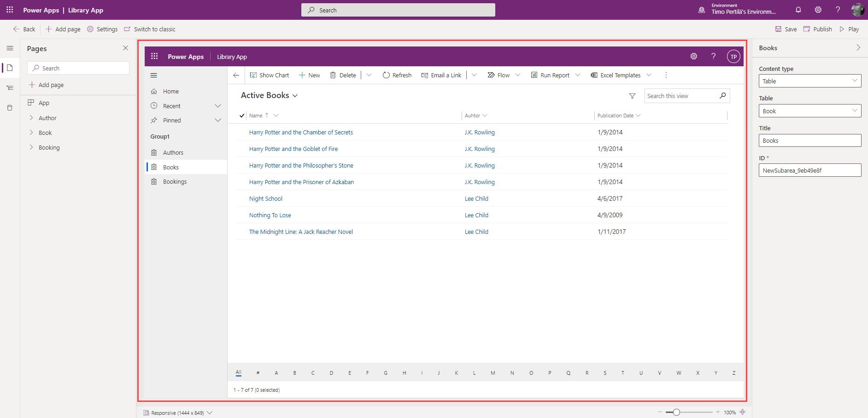This screenshot has height=418, width=868.
Task: Expand the Booking page tree item
Action: [31, 147]
